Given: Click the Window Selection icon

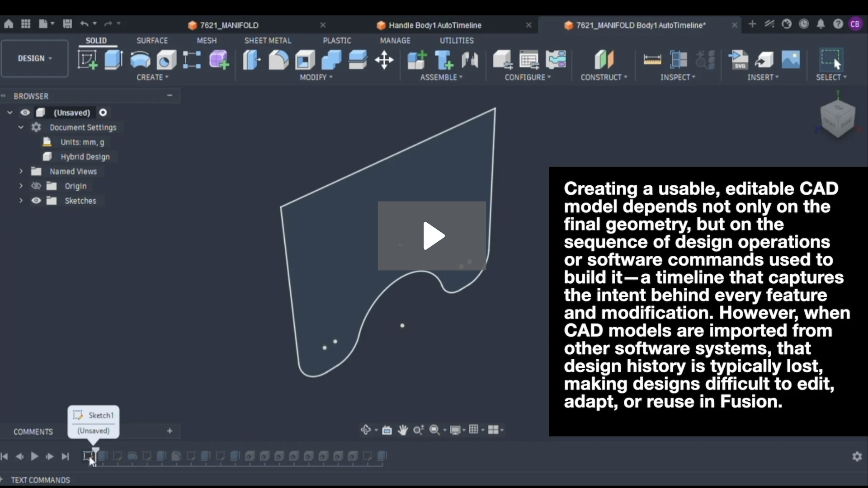Looking at the screenshot, I should [x=831, y=60].
